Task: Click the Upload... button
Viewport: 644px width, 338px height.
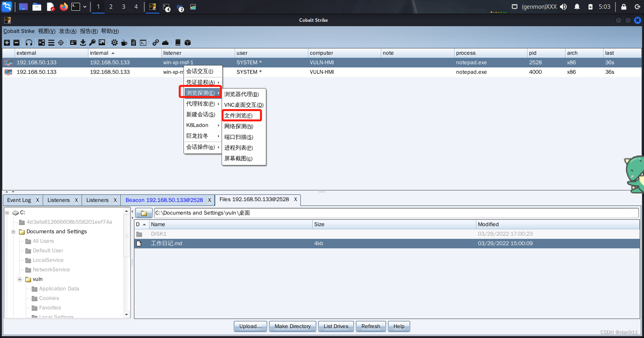Action: 250,326
